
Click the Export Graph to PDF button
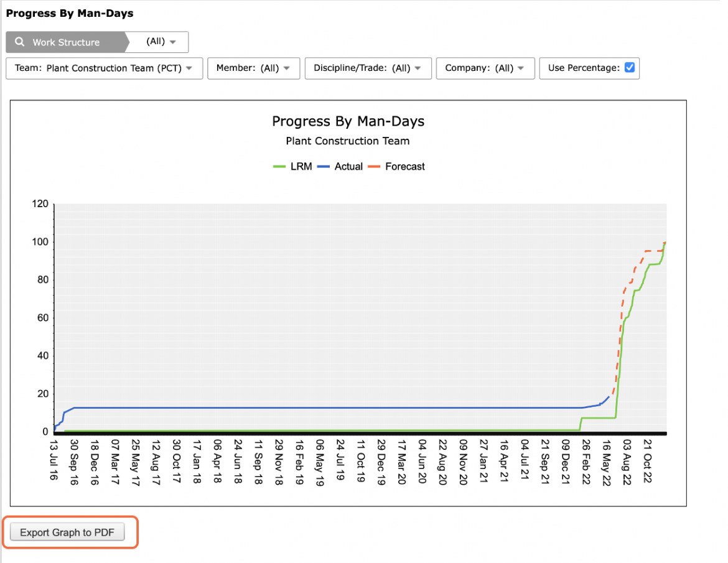click(67, 533)
